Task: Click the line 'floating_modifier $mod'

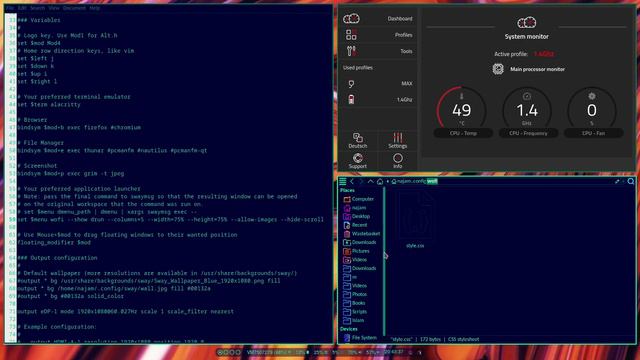Action: pos(54,242)
